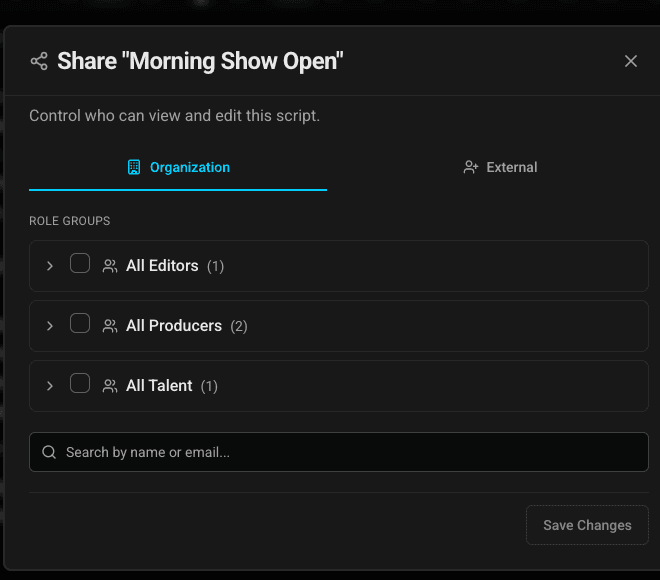The width and height of the screenshot is (660, 580).
Task: Click the building icon on Organization tab
Action: tap(134, 167)
